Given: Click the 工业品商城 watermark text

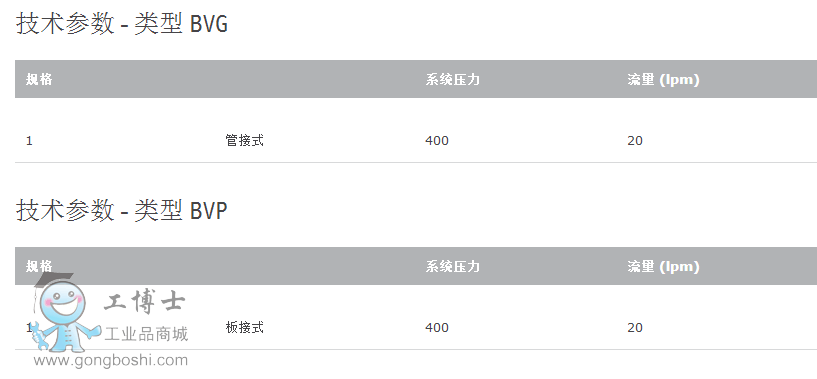Looking at the screenshot, I should tap(146, 334).
